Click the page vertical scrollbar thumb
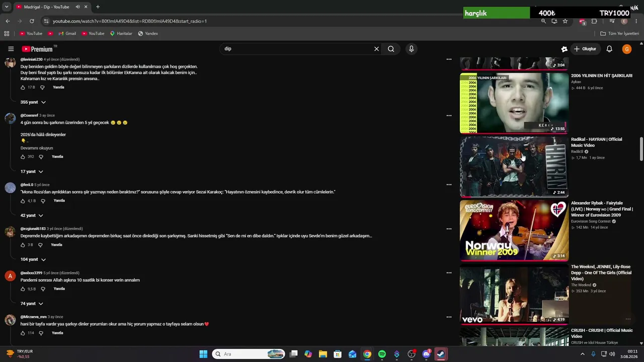The image size is (644, 362). click(x=641, y=149)
